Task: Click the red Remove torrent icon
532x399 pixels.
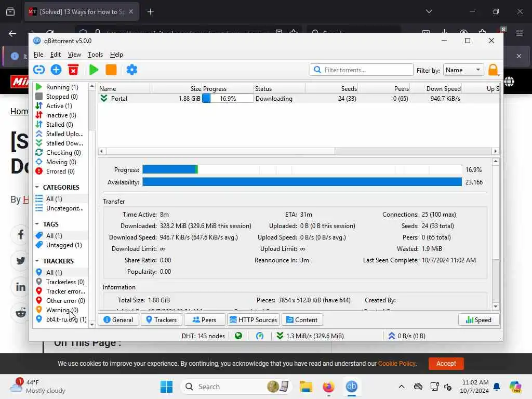Action: pos(73,70)
